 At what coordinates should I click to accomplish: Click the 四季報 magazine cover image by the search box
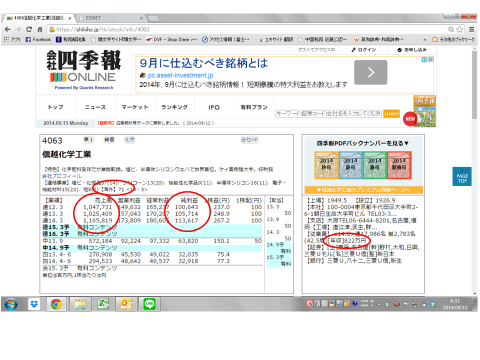coord(424,111)
